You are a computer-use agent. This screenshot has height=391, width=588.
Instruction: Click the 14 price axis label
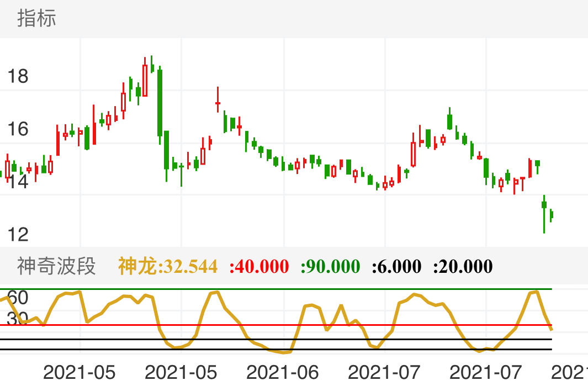(18, 182)
